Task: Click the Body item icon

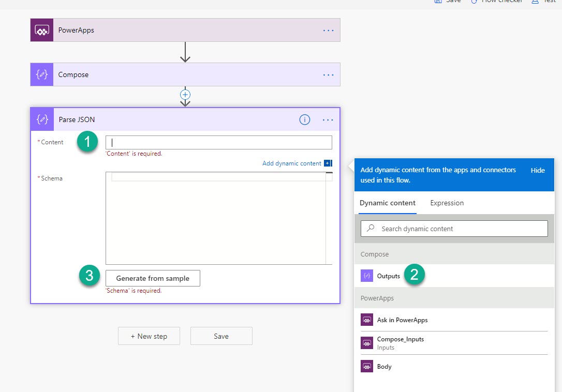Action: 367,366
